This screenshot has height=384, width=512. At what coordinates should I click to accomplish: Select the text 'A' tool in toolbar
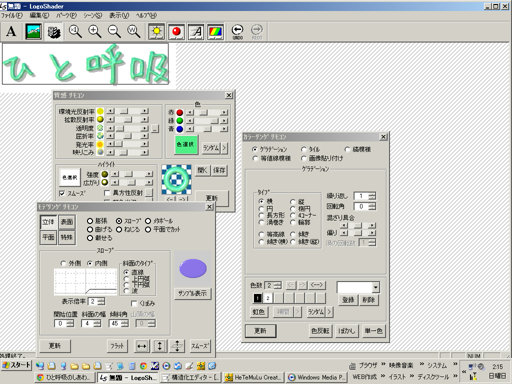pyautogui.click(x=11, y=32)
